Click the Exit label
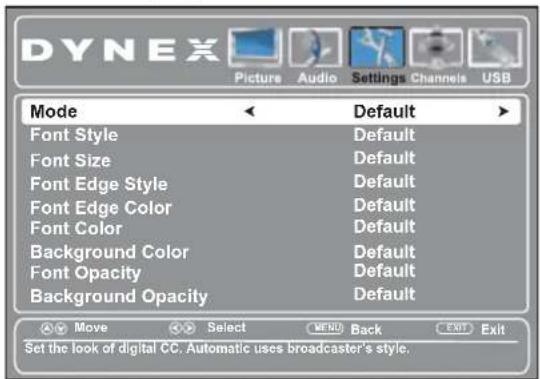The width and height of the screenshot is (540, 379). (493, 330)
